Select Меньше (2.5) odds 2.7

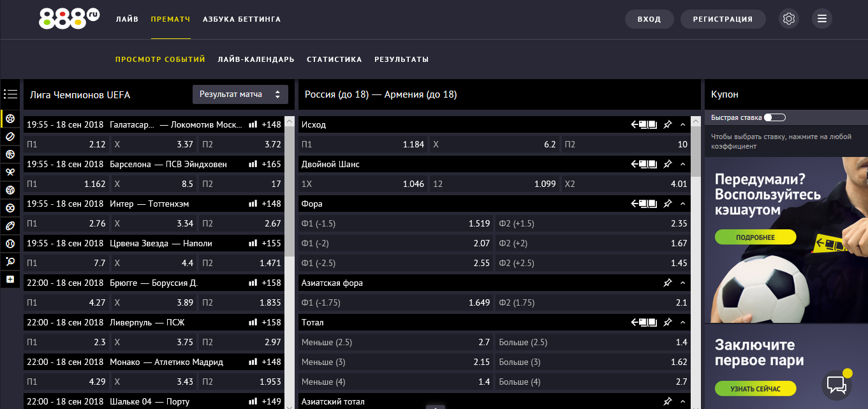pos(395,342)
